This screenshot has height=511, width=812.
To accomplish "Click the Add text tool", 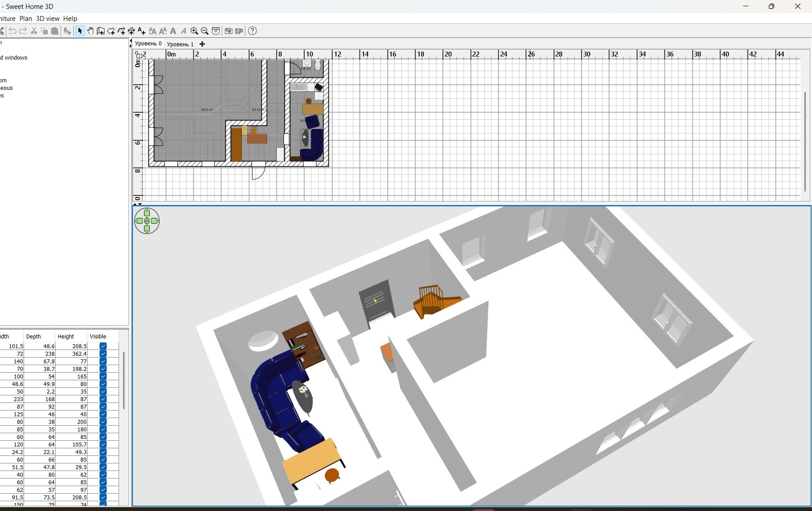I will [x=142, y=31].
